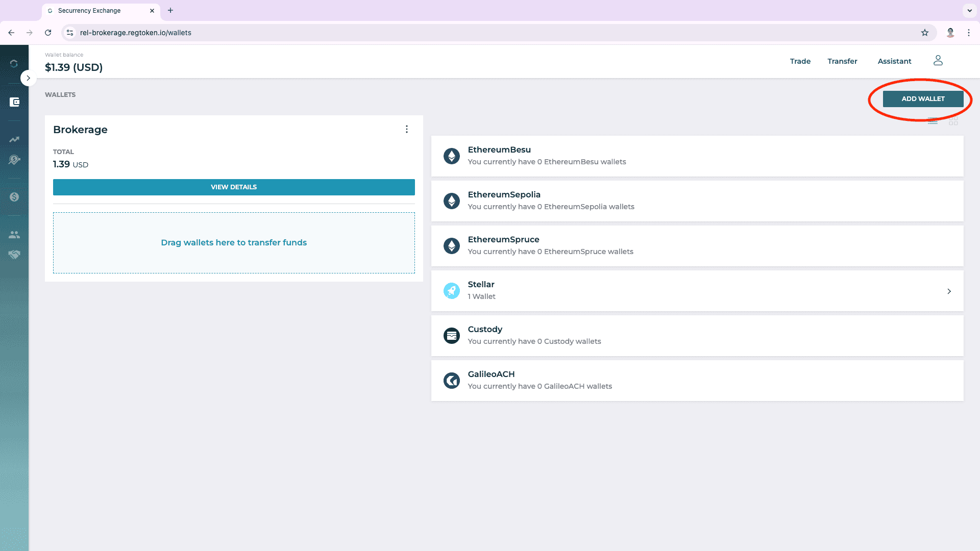Reload the page with the refresh icon
The image size is (980, 551).
pos(48,33)
